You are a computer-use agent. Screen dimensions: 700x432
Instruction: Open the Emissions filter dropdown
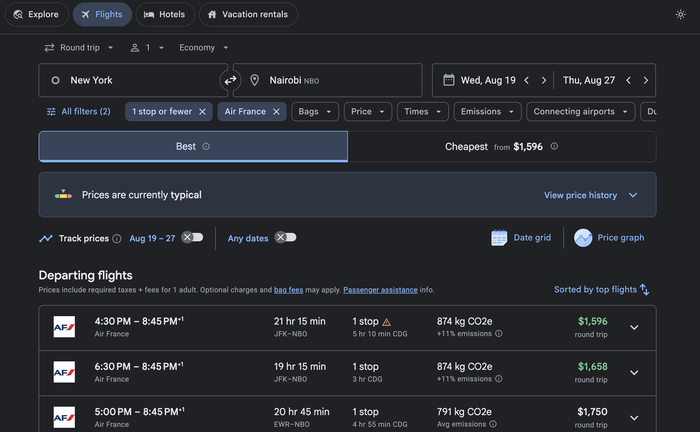(x=488, y=112)
